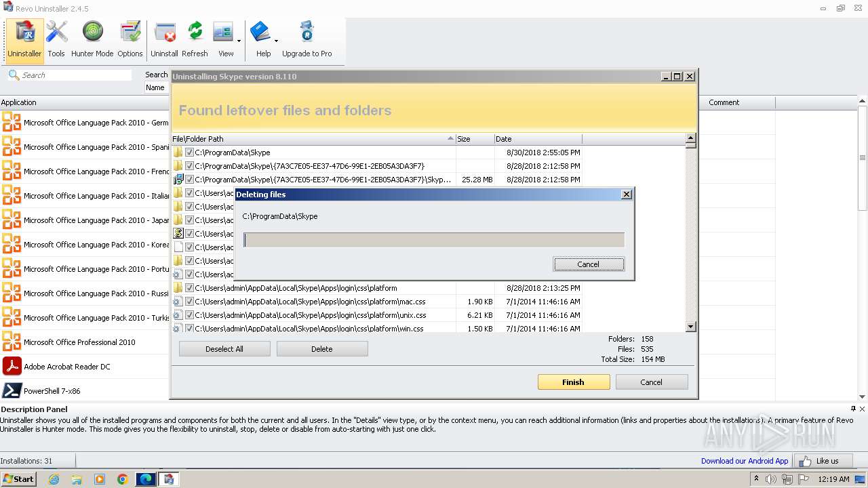Uncheck the win.css file checkbox
This screenshot has height=488, width=868.
pos(190,329)
